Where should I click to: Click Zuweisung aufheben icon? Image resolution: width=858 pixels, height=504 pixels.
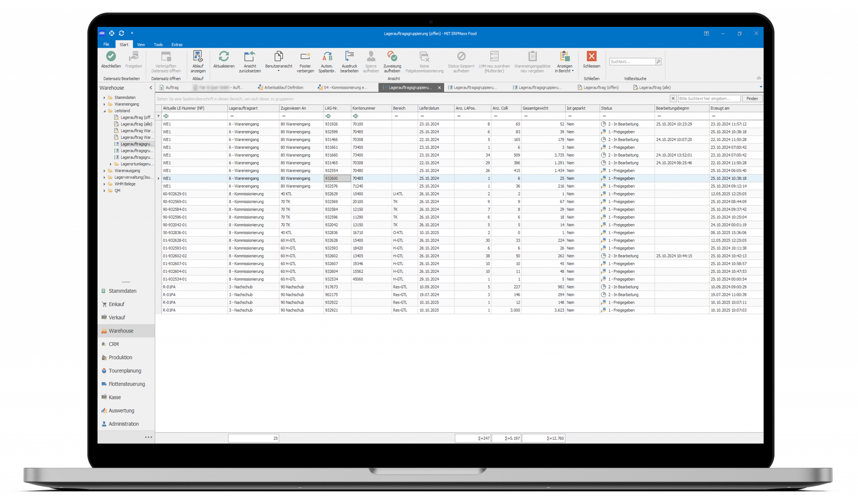(392, 56)
